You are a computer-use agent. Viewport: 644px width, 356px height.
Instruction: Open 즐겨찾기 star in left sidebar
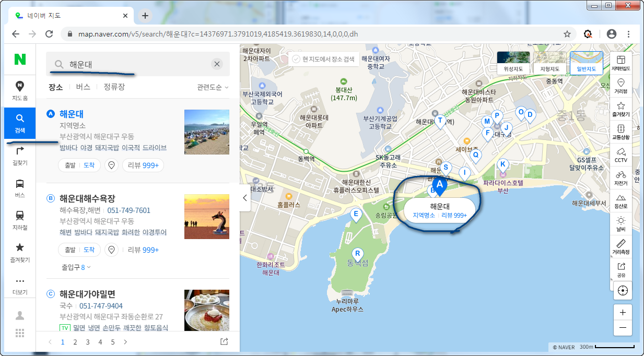20,253
